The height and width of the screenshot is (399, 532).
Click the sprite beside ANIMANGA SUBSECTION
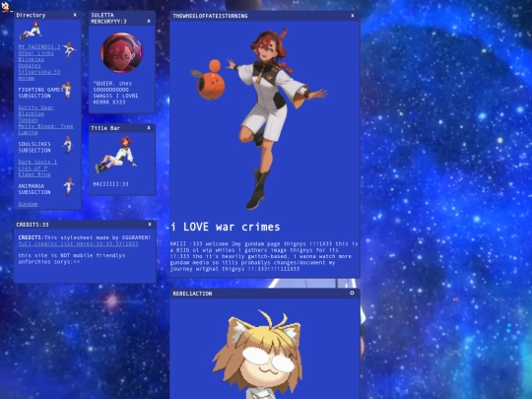click(x=69, y=186)
